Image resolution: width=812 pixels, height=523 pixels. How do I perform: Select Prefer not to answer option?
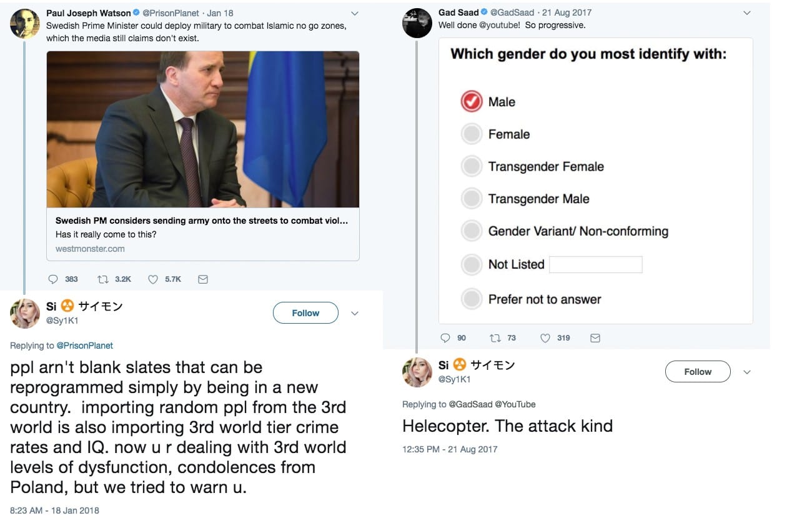pyautogui.click(x=472, y=299)
